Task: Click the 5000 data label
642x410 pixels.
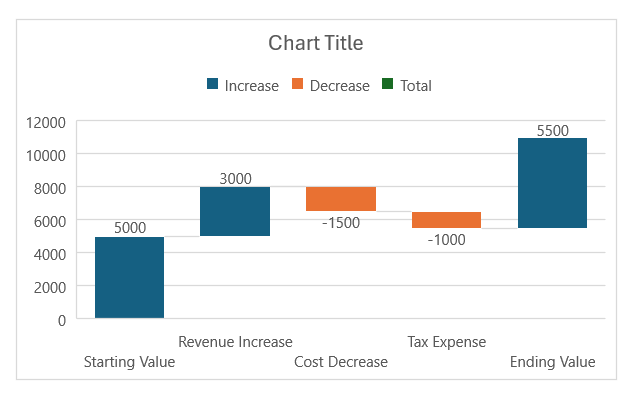Action: point(130,228)
